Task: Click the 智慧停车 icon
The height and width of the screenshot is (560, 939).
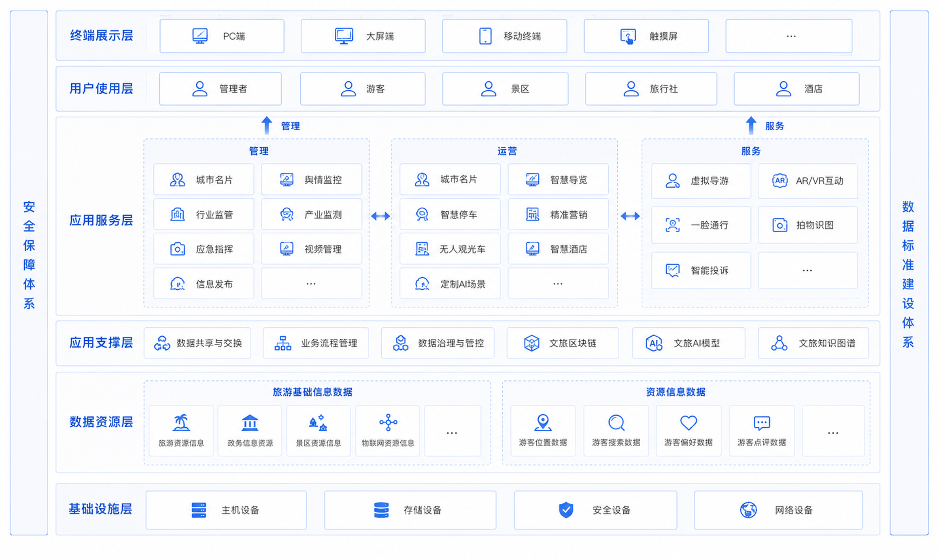Action: [422, 214]
